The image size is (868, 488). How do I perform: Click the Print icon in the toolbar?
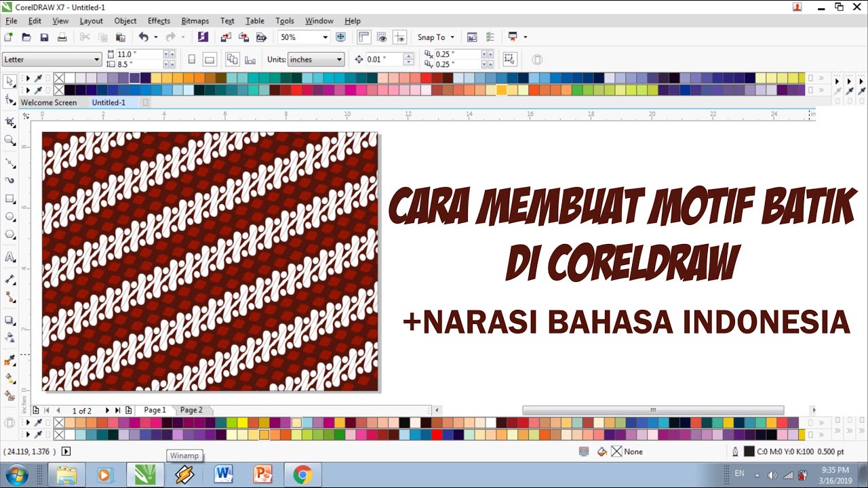[62, 37]
